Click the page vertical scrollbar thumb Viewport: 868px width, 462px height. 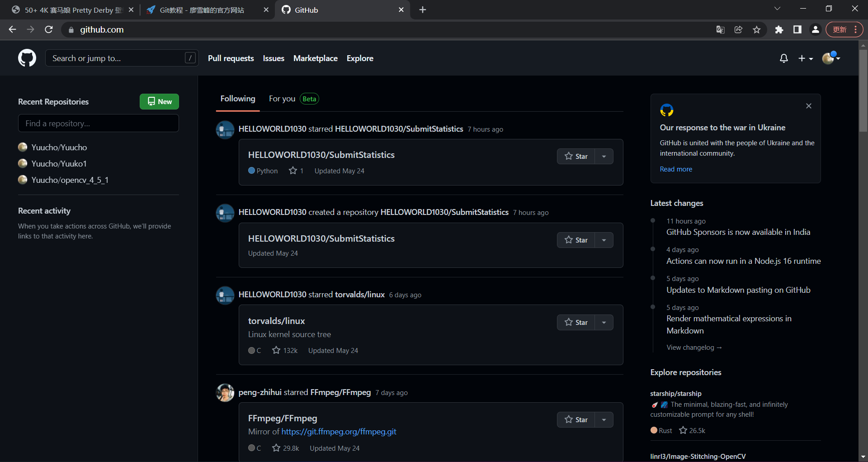point(863,90)
